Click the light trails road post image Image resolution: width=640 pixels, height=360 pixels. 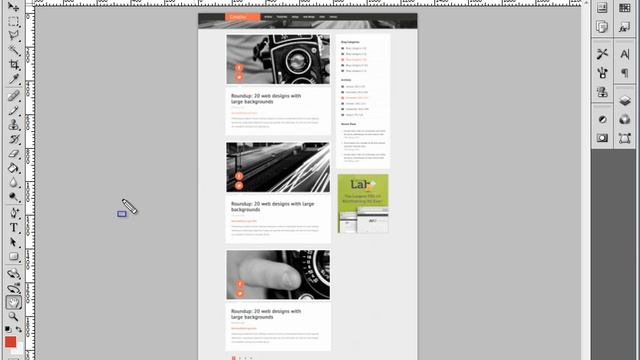click(x=278, y=167)
